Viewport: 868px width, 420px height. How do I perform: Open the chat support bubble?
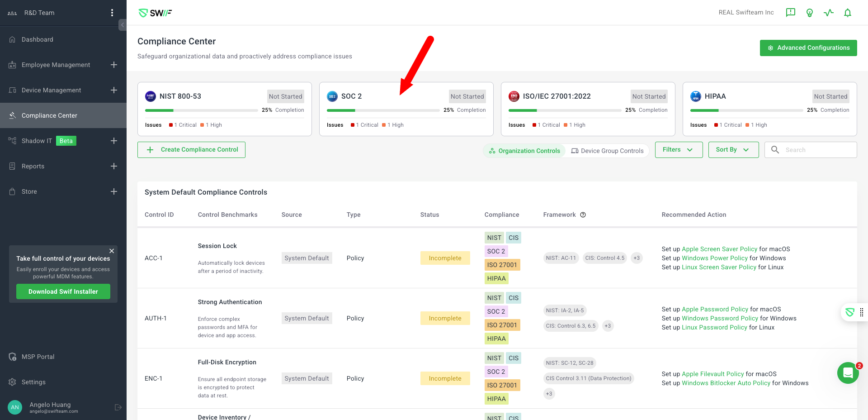click(x=848, y=373)
